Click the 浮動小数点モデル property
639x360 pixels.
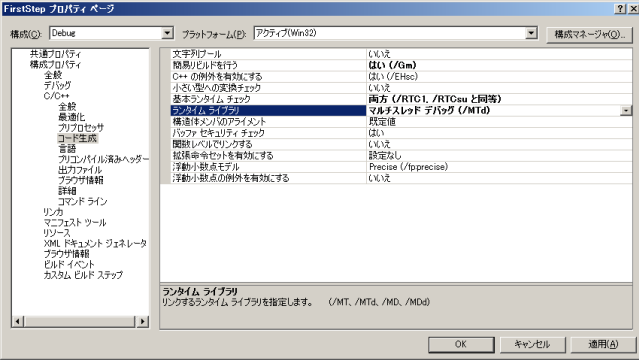click(x=268, y=167)
